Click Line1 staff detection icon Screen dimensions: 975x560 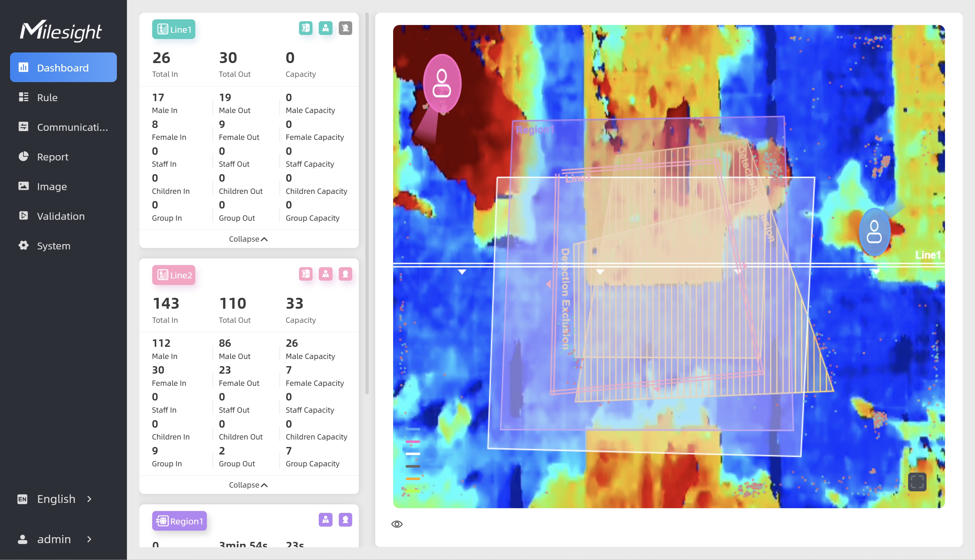[x=326, y=28]
